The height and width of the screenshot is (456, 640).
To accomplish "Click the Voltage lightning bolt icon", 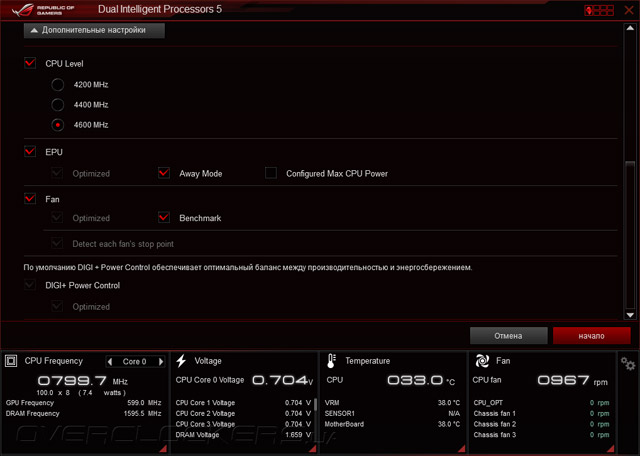I will (181, 361).
